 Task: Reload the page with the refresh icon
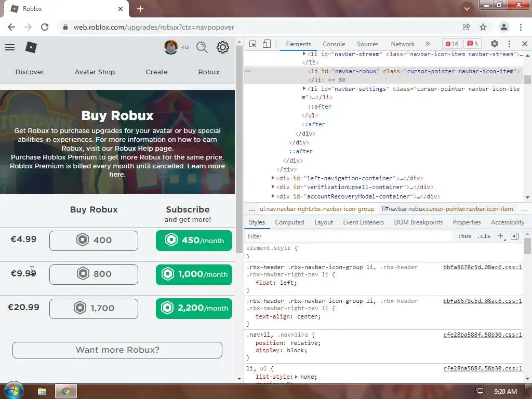[x=45, y=27]
